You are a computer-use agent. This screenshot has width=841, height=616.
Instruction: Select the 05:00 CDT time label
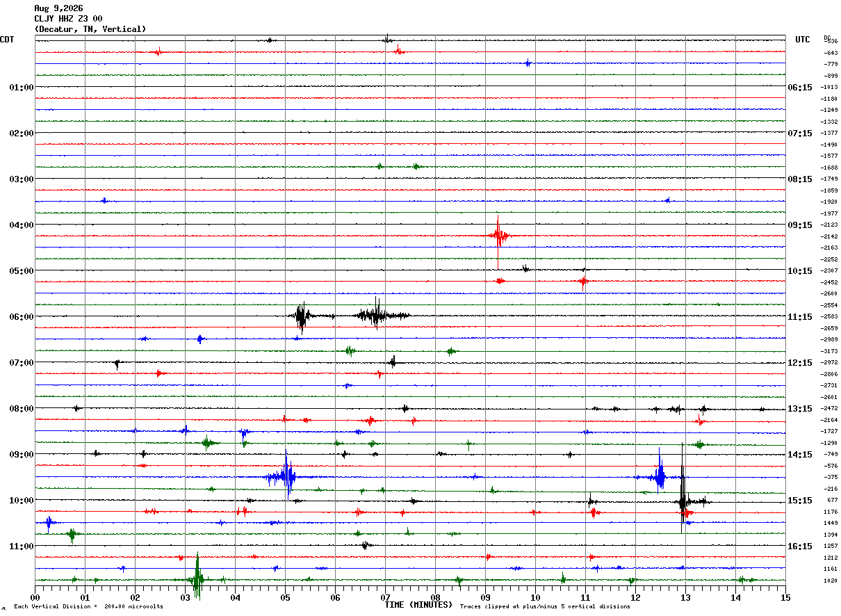pyautogui.click(x=21, y=271)
